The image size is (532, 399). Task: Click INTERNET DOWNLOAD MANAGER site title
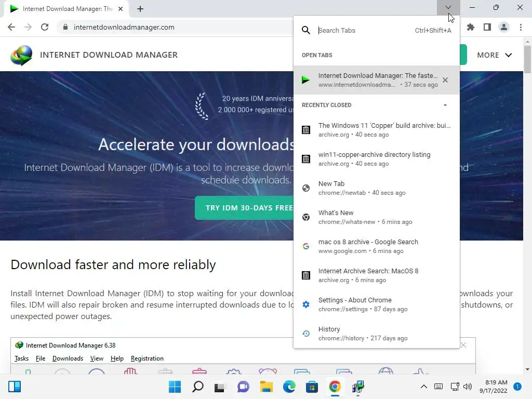(109, 55)
